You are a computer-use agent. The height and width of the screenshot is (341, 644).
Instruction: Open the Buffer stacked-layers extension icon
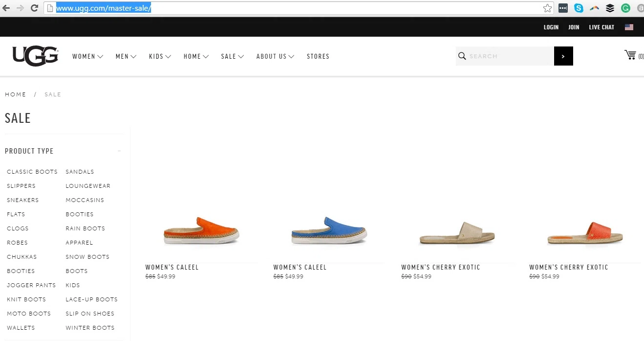pos(610,8)
